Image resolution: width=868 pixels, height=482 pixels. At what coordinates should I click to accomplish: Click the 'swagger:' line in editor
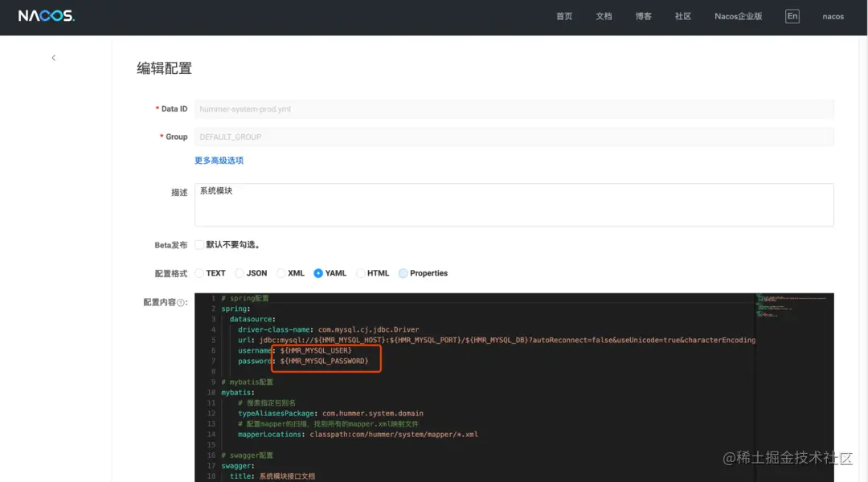(238, 466)
